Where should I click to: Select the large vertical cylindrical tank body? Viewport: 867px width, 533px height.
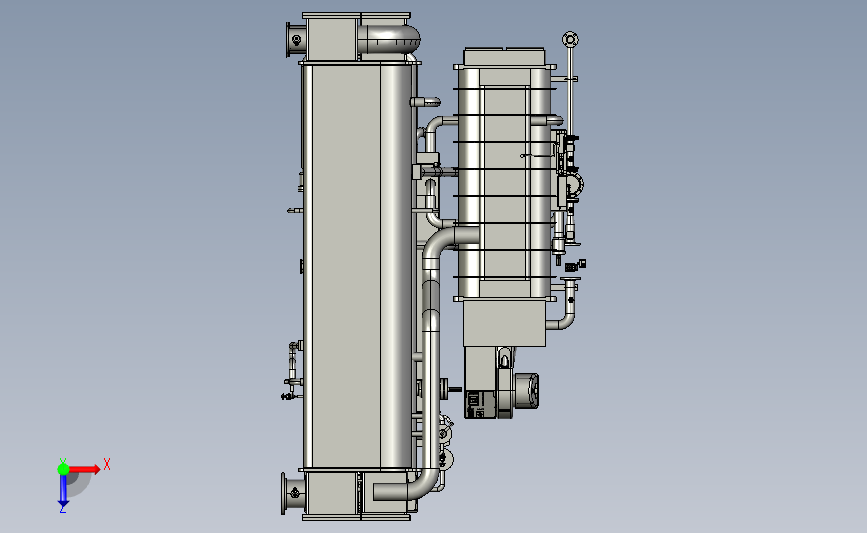coord(359,266)
